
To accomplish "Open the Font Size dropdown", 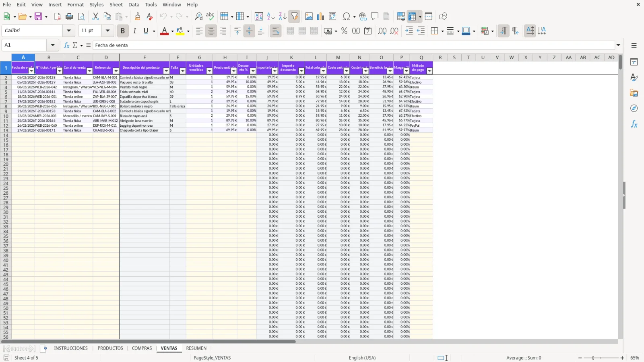I will [107, 31].
